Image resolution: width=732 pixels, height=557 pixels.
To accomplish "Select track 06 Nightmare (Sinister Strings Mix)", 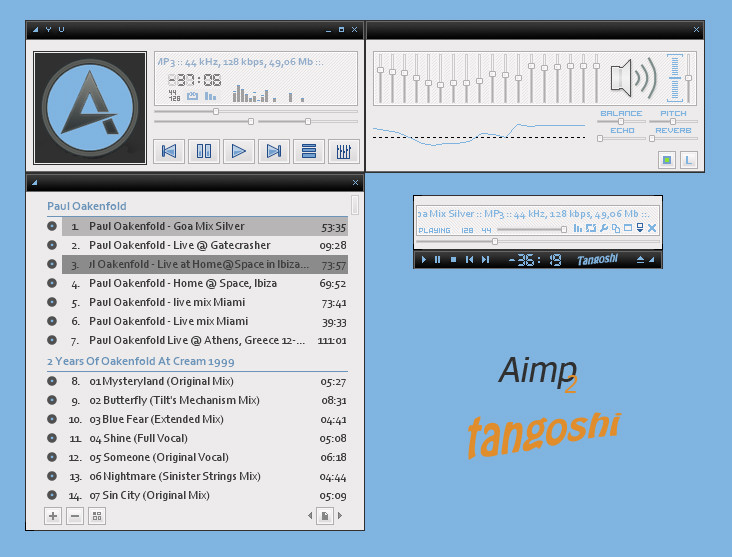I will coord(205,477).
